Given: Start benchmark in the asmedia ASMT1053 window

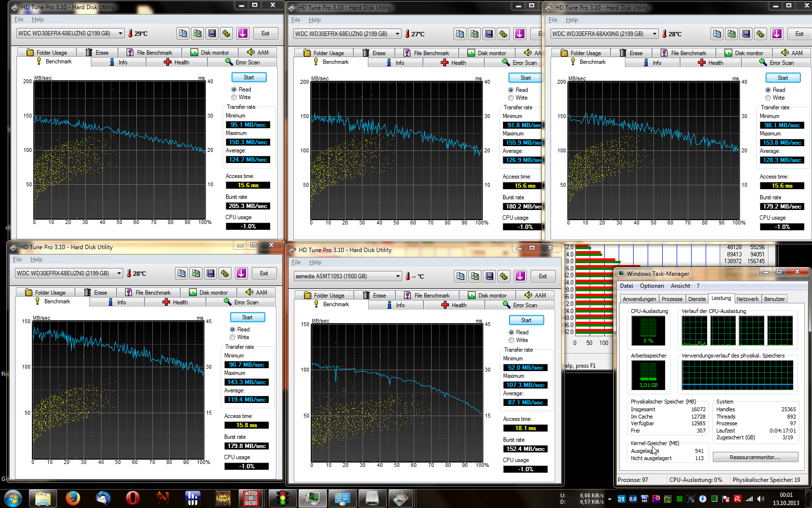Looking at the screenshot, I should 526,320.
